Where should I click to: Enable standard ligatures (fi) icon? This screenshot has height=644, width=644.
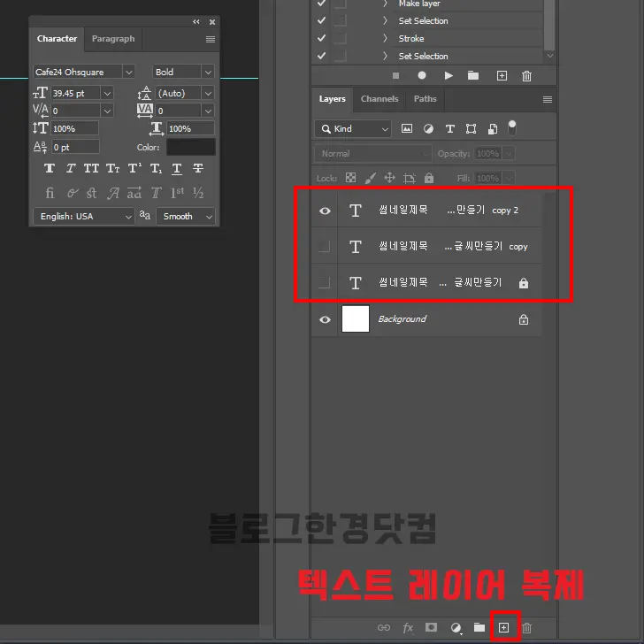click(50, 193)
